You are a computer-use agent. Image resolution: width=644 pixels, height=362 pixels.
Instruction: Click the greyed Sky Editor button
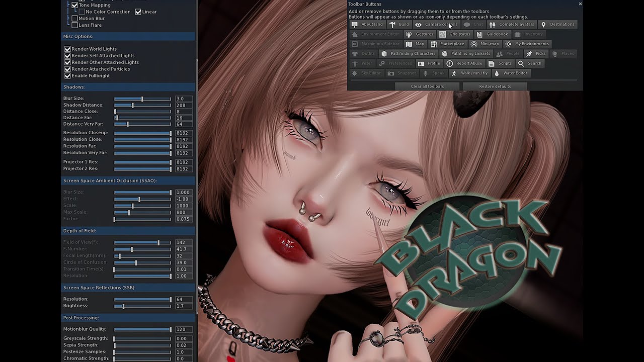[366, 73]
